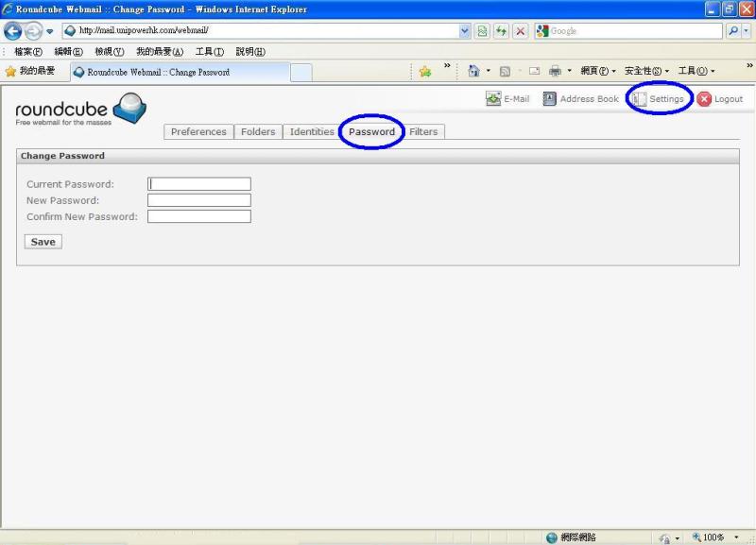Image resolution: width=756 pixels, height=545 pixels.
Task: Click the roundcube logo
Action: [81, 110]
